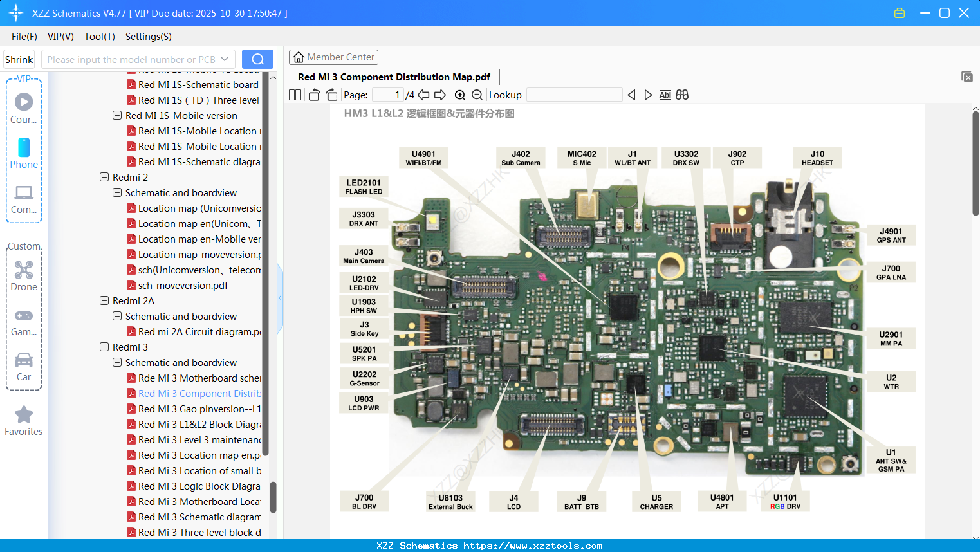Show Favorites list
This screenshot has width=980, height=552.
(x=24, y=421)
